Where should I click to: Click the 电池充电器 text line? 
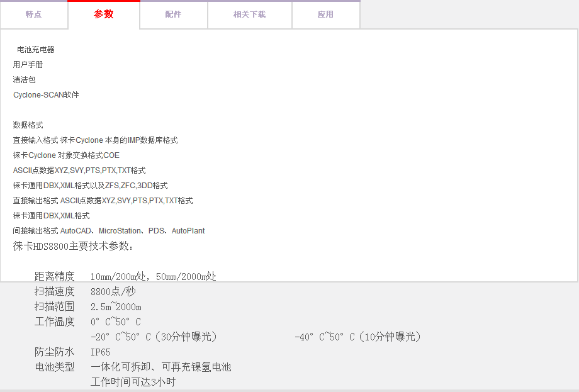(x=35, y=50)
